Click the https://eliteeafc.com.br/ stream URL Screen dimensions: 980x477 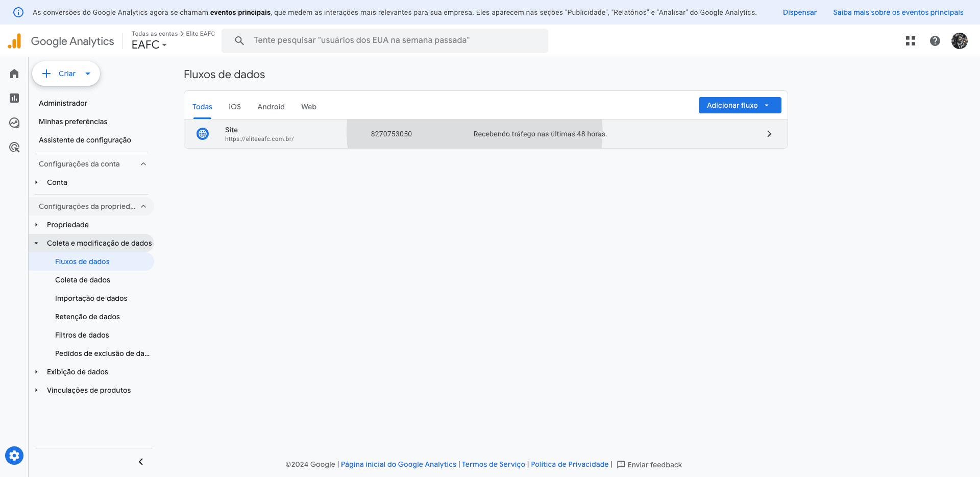tap(259, 139)
